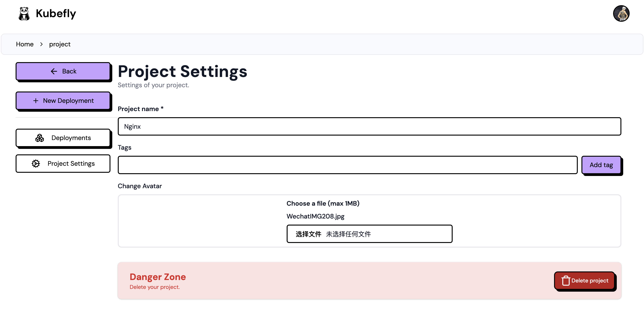Image resolution: width=644 pixels, height=310 pixels.
Task: Click the trash icon in Delete project
Action: [x=566, y=280]
